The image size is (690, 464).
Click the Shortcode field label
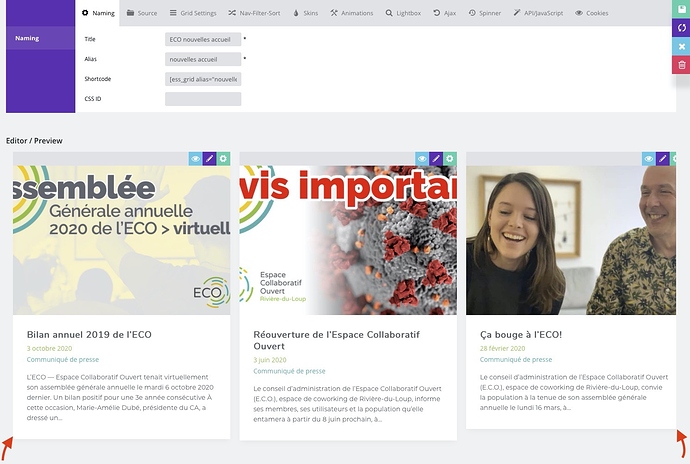98,79
